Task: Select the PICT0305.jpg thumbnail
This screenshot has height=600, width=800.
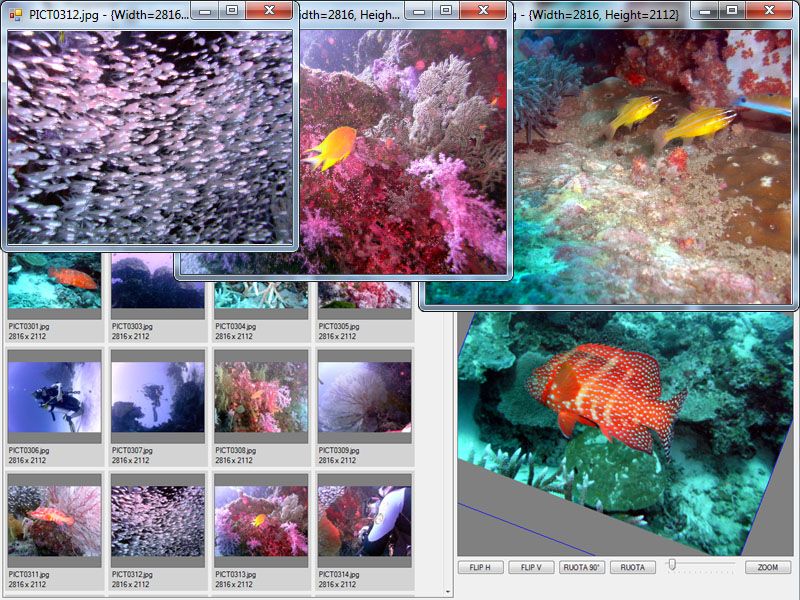Action: pyautogui.click(x=364, y=294)
